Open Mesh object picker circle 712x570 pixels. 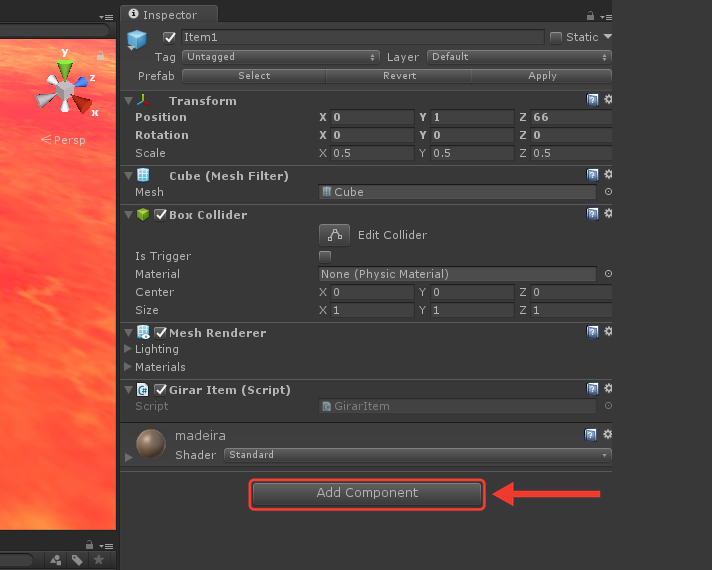tap(608, 192)
